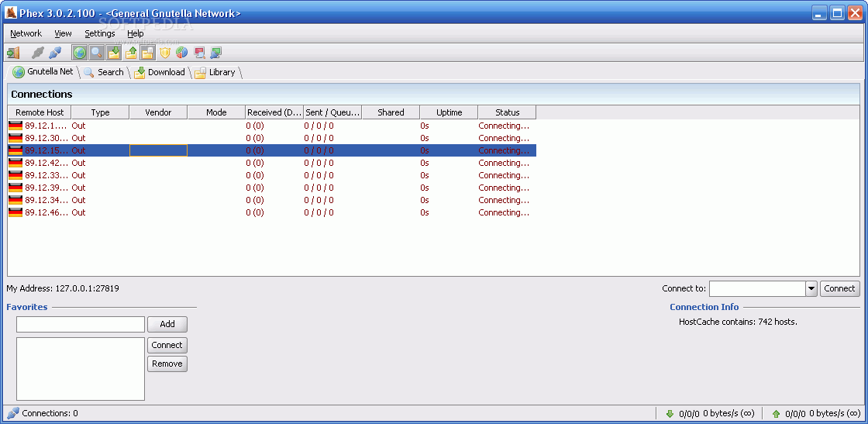Open the Statistics pie chart view
Screen dimensions: 868x424
coord(181,53)
